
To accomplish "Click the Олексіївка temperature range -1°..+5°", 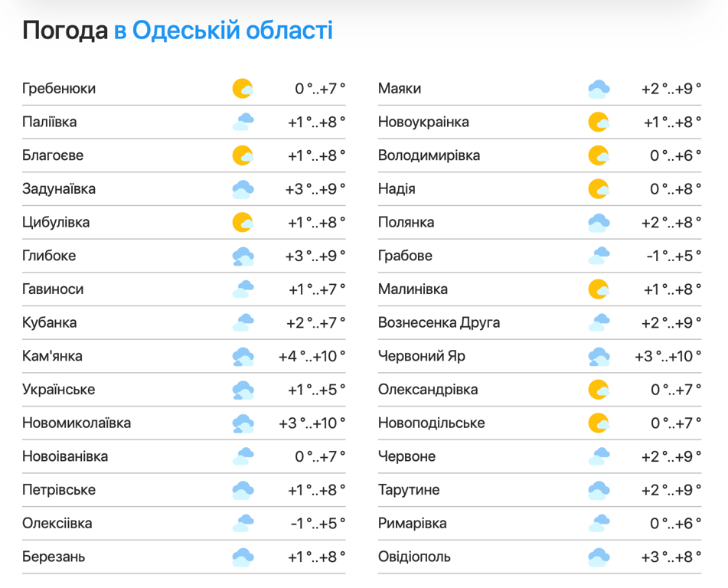I will [x=318, y=524].
